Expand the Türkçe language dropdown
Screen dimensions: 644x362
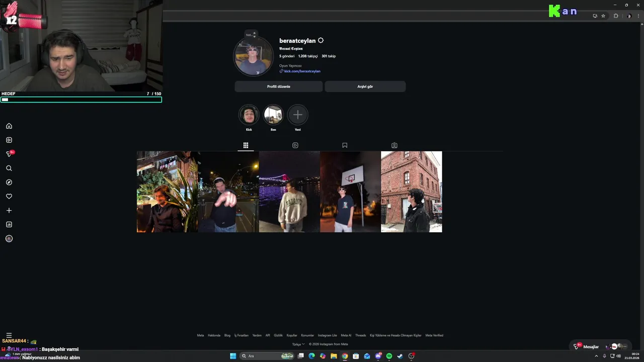click(298, 344)
